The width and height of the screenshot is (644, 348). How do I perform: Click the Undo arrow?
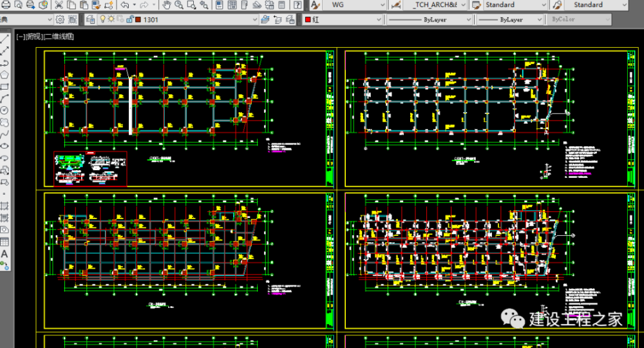[125, 5]
